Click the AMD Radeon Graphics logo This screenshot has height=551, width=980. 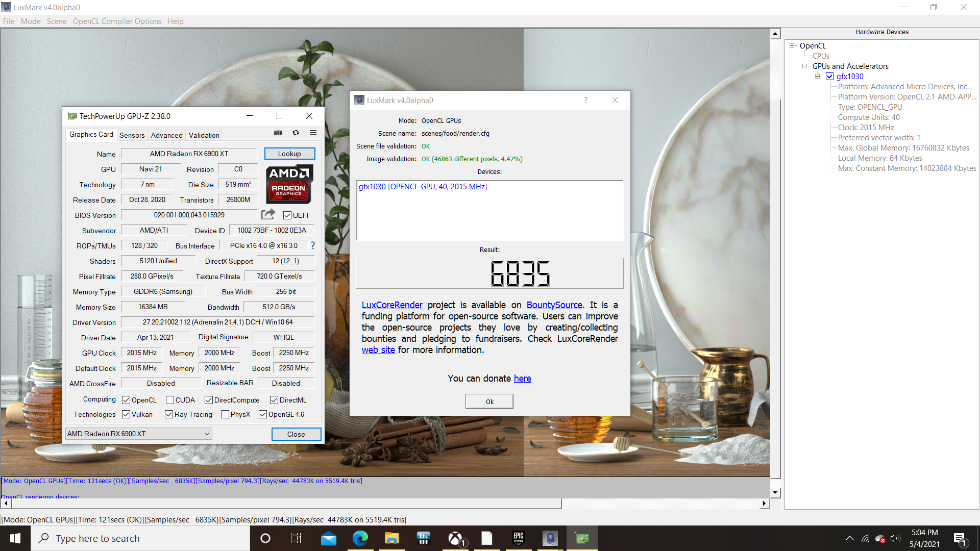pyautogui.click(x=289, y=184)
